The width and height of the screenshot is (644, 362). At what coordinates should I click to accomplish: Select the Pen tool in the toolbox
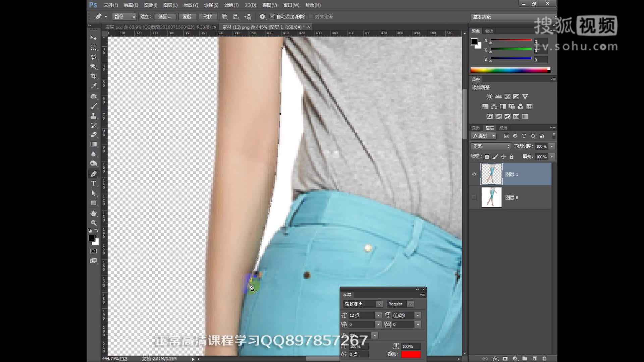[x=94, y=174]
